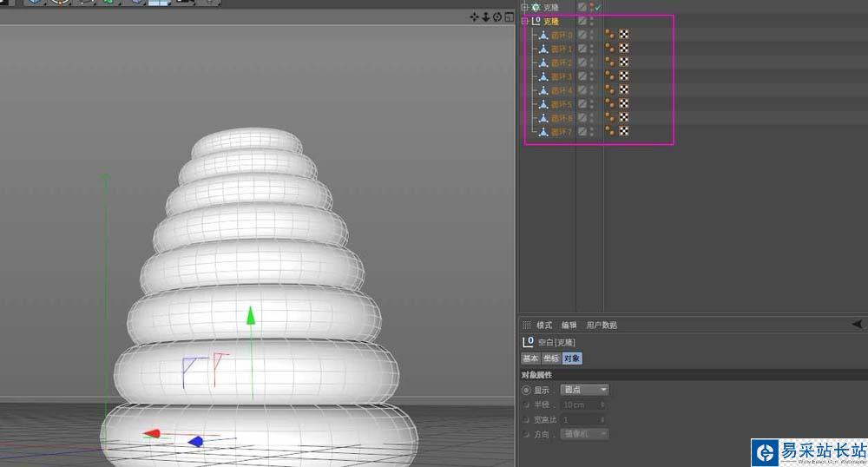This screenshot has width=868, height=467.
Task: Select the Phong tag on 圆环.5 row
Action: 609,103
